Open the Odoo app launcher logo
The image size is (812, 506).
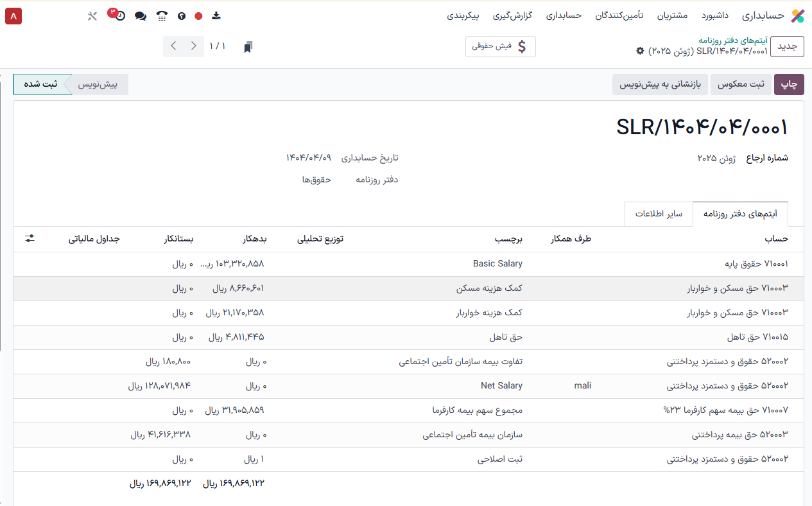click(797, 16)
